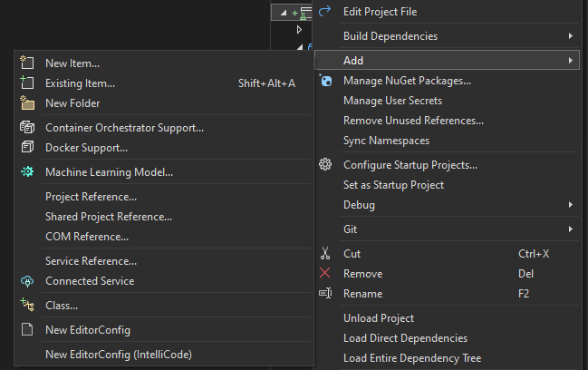Expand the Debug submenu arrow
The width and height of the screenshot is (588, 370).
tap(570, 205)
